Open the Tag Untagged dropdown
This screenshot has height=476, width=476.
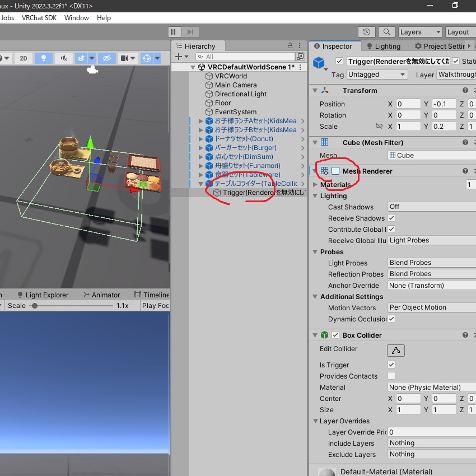376,74
